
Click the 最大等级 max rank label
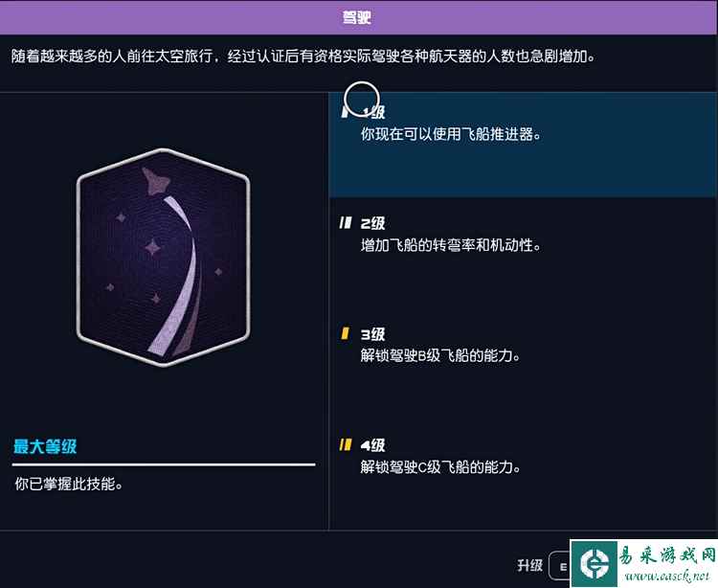click(45, 446)
